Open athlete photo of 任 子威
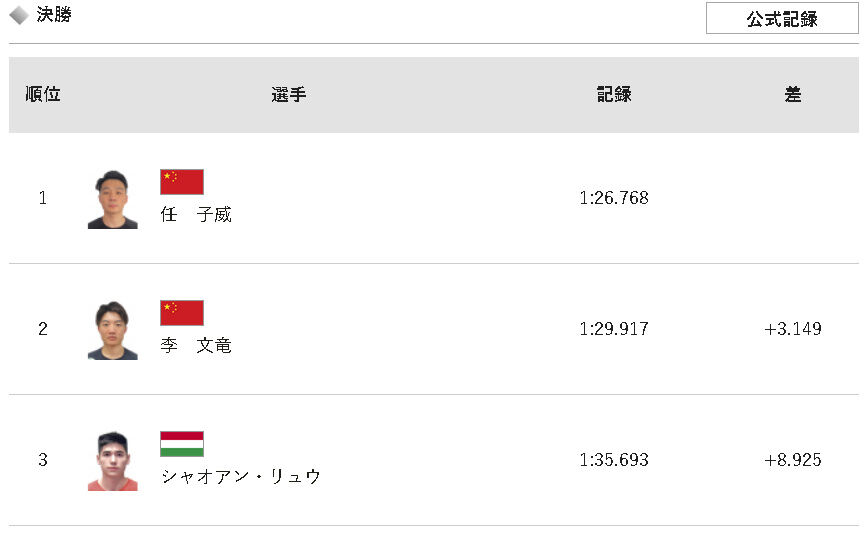Image resolution: width=867 pixels, height=549 pixels. coord(113,199)
